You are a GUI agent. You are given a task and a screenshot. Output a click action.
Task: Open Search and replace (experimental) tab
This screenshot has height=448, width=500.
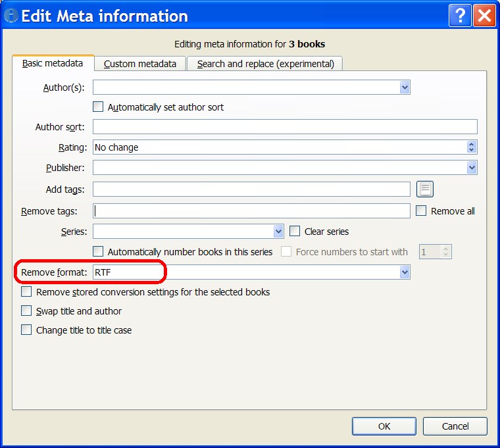pos(265,64)
